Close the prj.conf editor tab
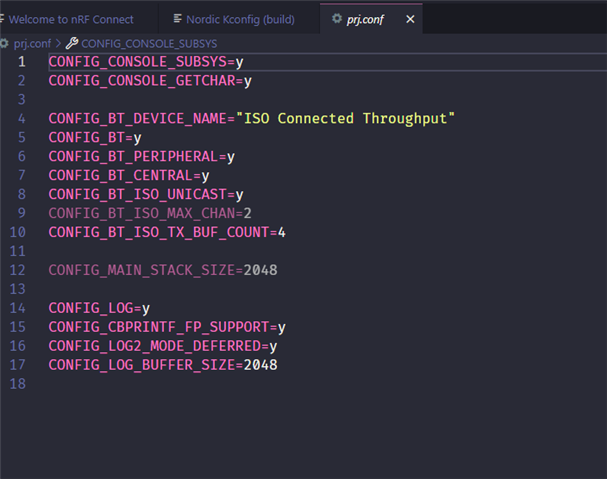The image size is (607, 479). [409, 19]
